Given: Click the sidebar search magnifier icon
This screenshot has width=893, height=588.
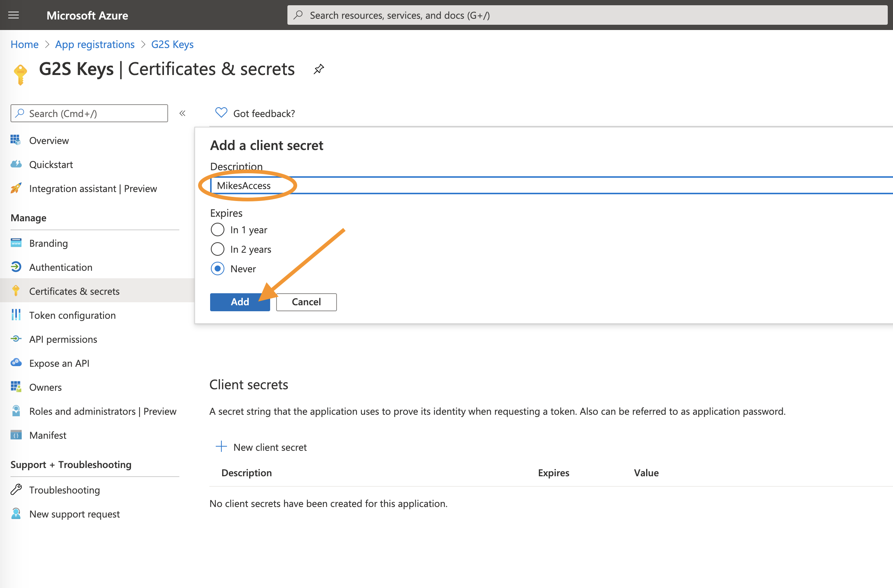Looking at the screenshot, I should click(x=20, y=113).
